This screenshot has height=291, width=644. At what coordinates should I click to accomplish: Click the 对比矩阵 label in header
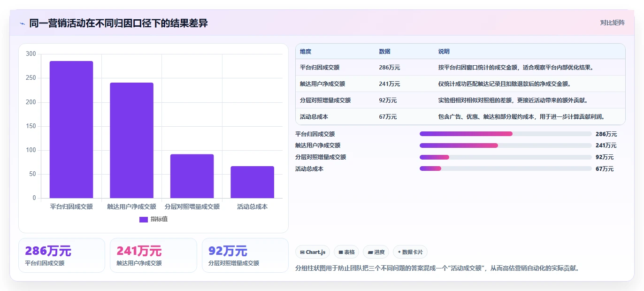click(x=612, y=23)
